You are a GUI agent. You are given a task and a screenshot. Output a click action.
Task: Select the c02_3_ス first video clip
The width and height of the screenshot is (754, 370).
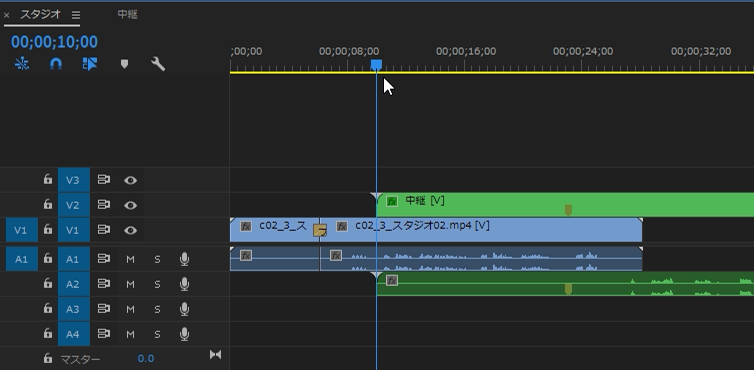[x=275, y=230]
